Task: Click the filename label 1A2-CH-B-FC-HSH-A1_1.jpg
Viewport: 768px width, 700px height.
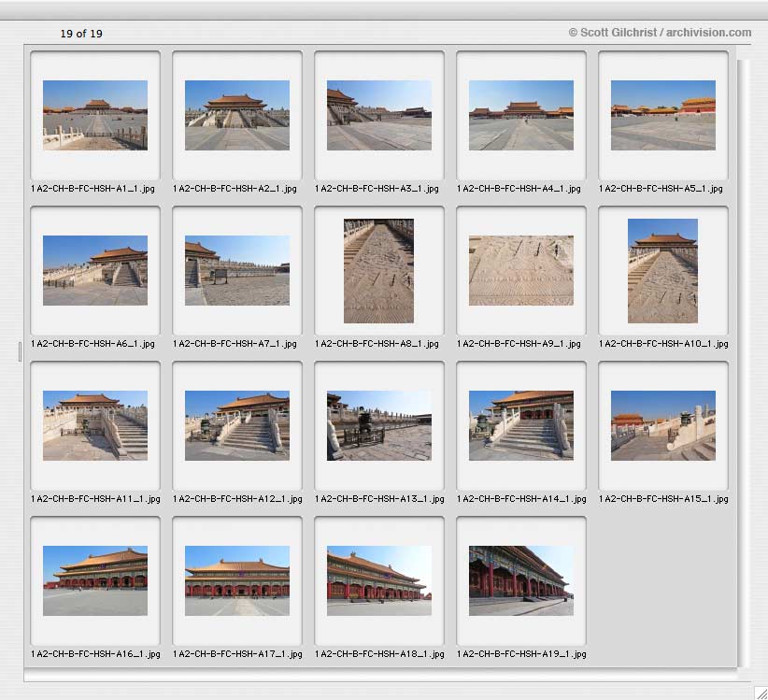Action: (x=92, y=189)
